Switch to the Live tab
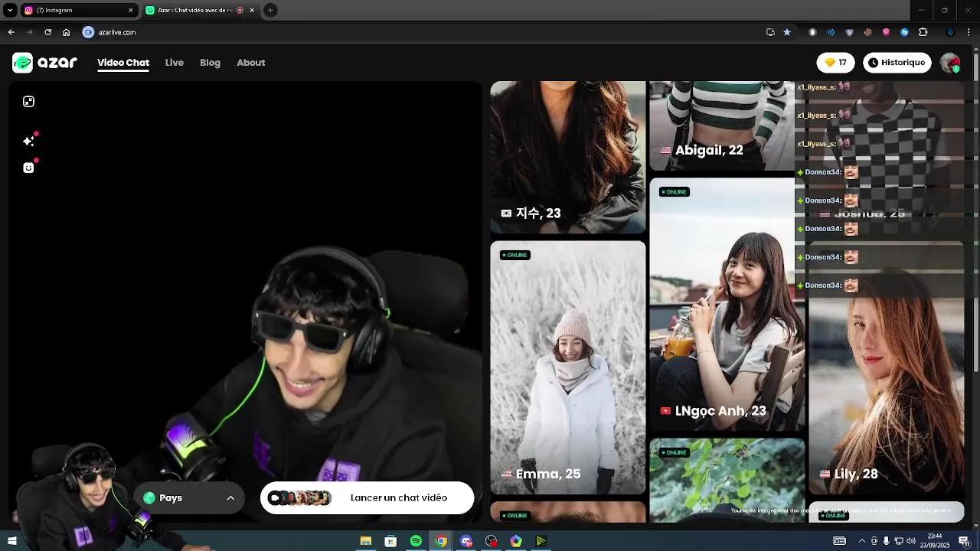 pyautogui.click(x=174, y=63)
